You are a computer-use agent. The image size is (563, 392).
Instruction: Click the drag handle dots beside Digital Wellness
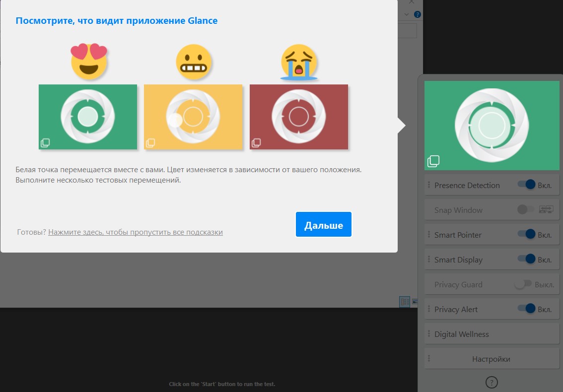pos(429,333)
